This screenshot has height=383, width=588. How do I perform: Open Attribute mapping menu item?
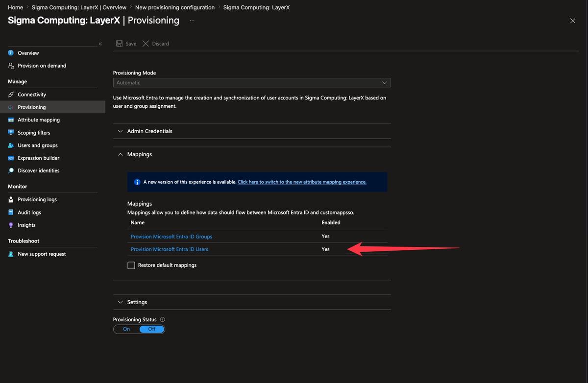39,120
